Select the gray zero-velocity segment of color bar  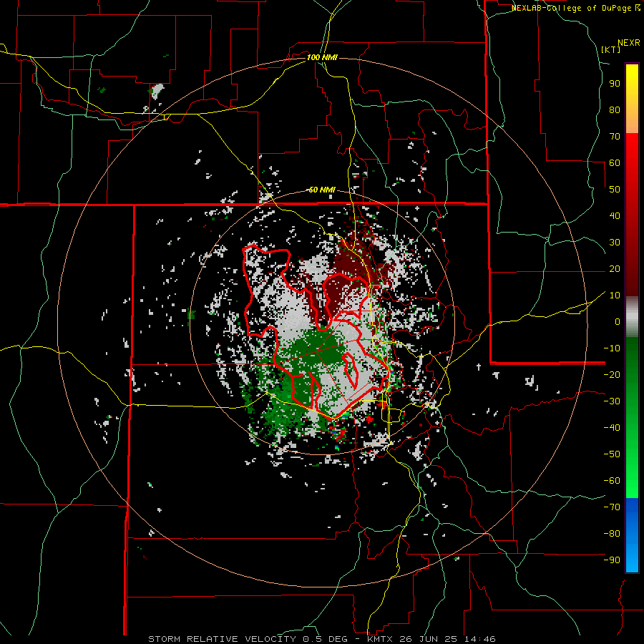(x=632, y=317)
